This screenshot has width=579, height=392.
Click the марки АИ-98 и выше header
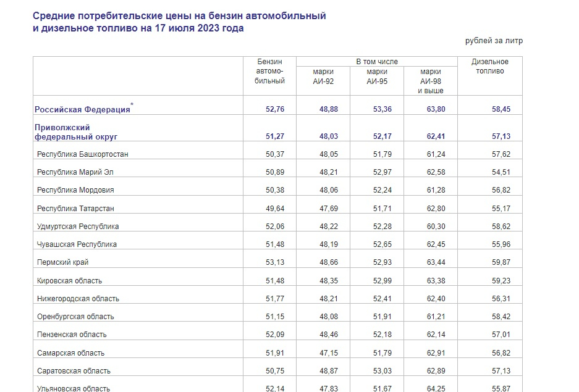(431, 81)
